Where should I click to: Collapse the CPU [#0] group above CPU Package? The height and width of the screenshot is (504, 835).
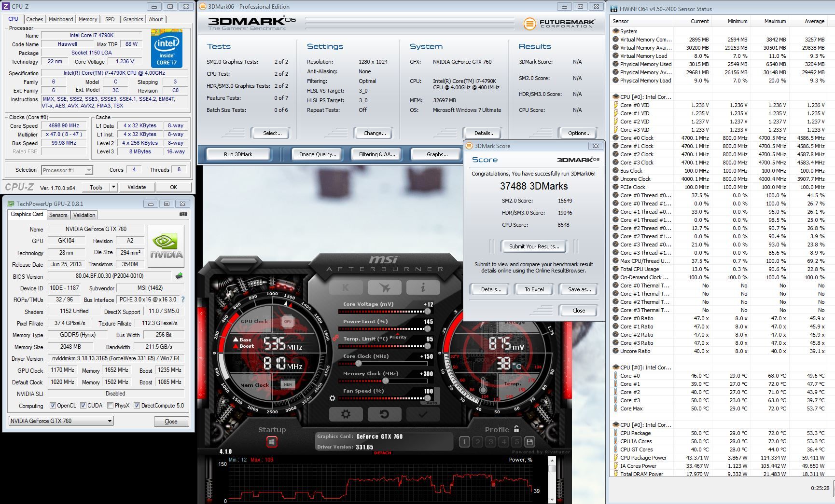615,425
